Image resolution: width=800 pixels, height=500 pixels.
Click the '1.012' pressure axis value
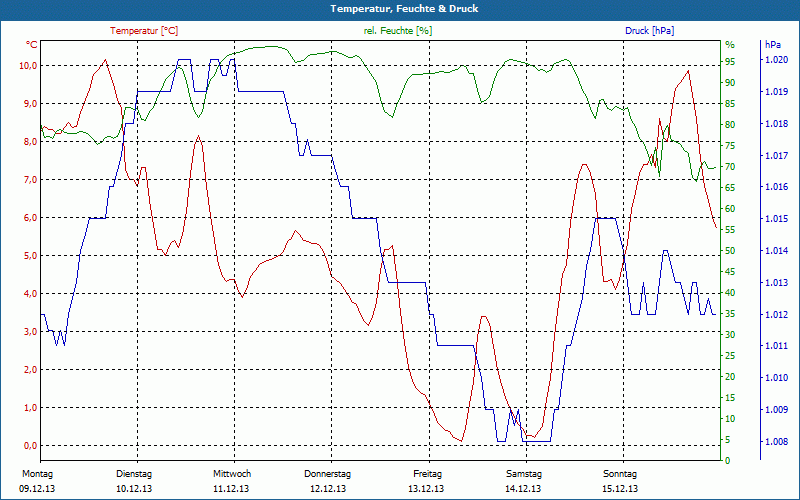(776, 315)
